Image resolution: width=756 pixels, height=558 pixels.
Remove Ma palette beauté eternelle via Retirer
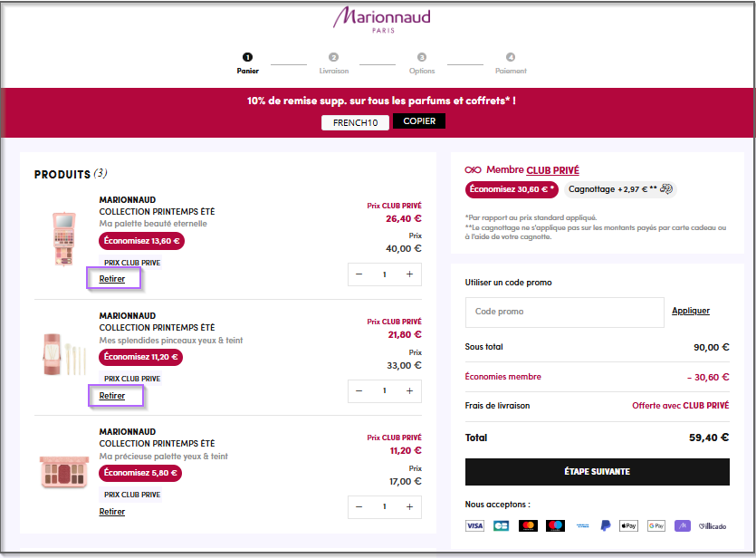pos(112,279)
